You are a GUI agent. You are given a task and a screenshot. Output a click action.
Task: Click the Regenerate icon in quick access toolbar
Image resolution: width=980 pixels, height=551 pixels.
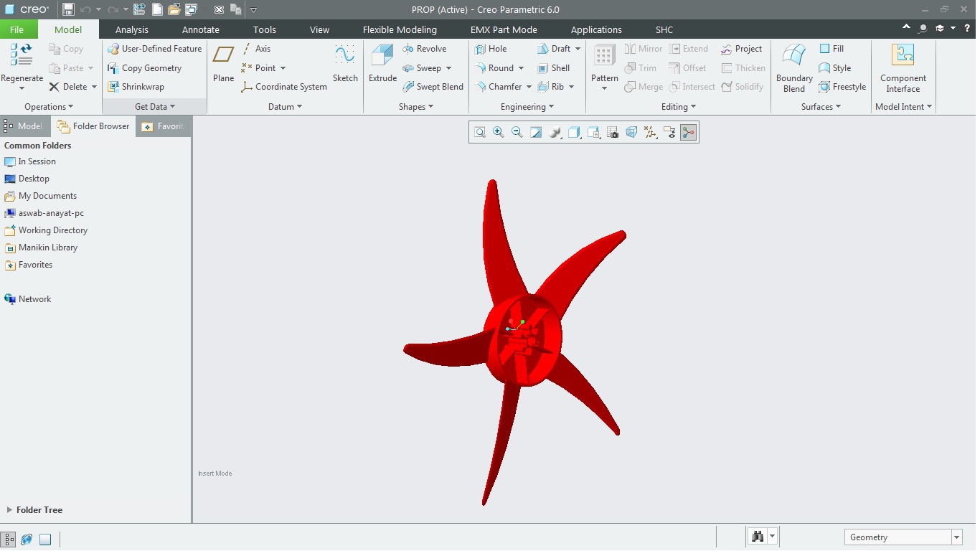[x=139, y=9]
